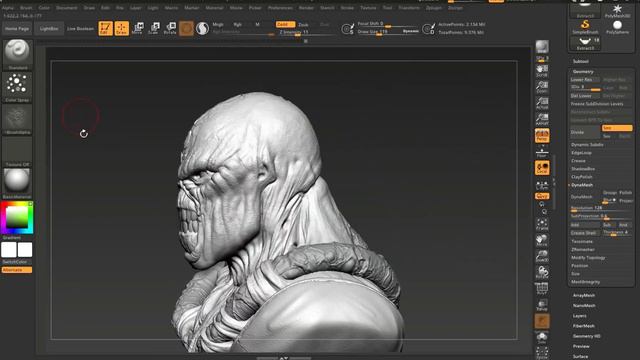The width and height of the screenshot is (640, 360).
Task: Open the BasicMaterial sphere selector
Action: [17, 184]
